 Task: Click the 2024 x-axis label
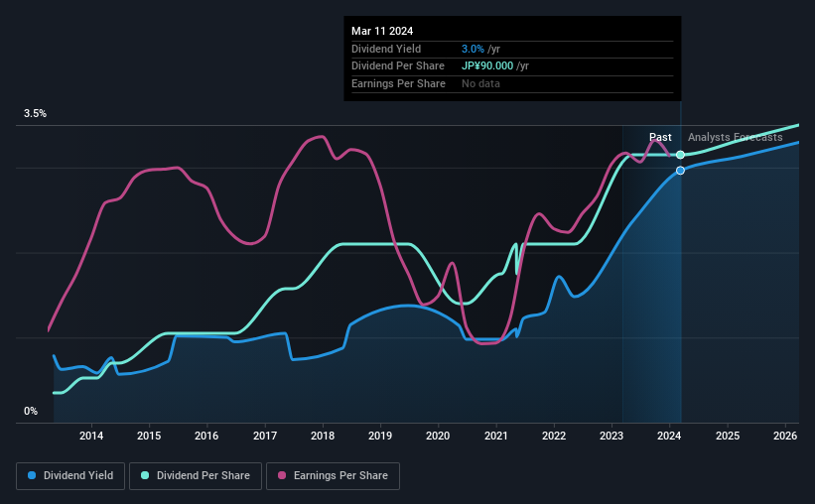(x=669, y=436)
